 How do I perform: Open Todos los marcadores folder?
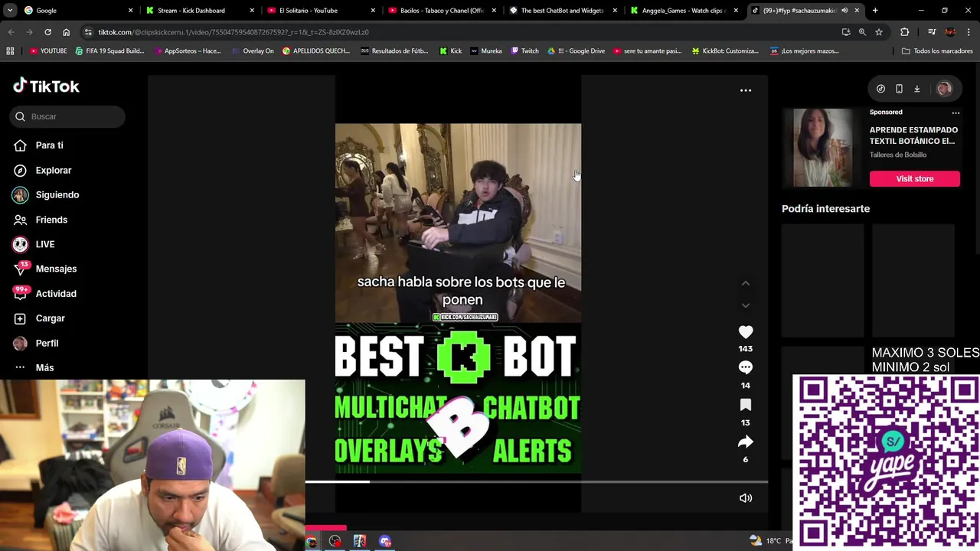[937, 51]
